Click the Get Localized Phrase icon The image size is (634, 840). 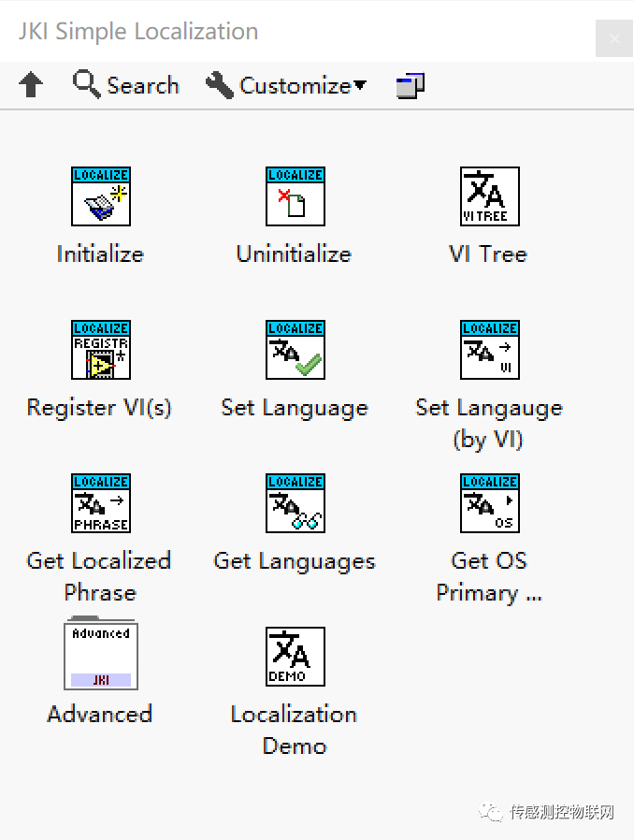100,503
